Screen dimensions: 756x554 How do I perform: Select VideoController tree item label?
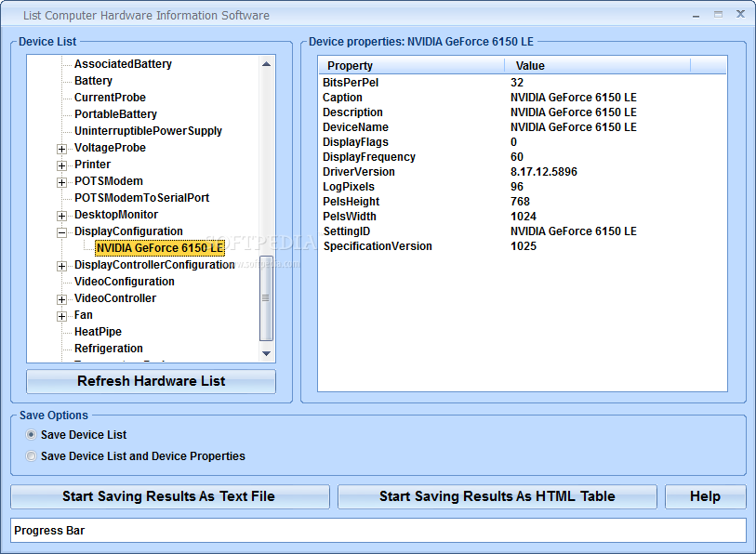coord(115,298)
